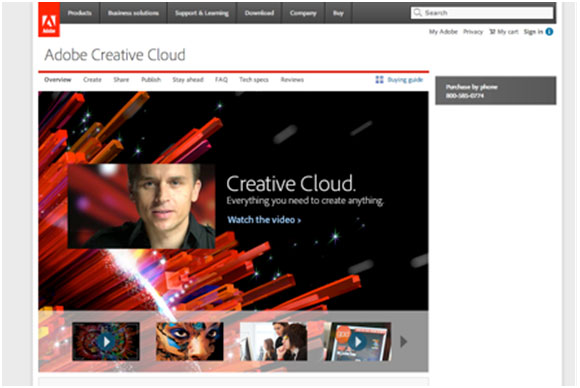Viewport: 580px width, 388px height.
Task: Switch to the Share tab
Action: click(x=121, y=80)
